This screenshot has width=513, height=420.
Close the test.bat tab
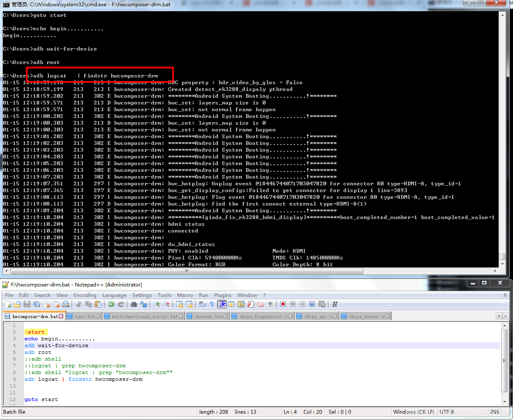pyautogui.click(x=98, y=316)
